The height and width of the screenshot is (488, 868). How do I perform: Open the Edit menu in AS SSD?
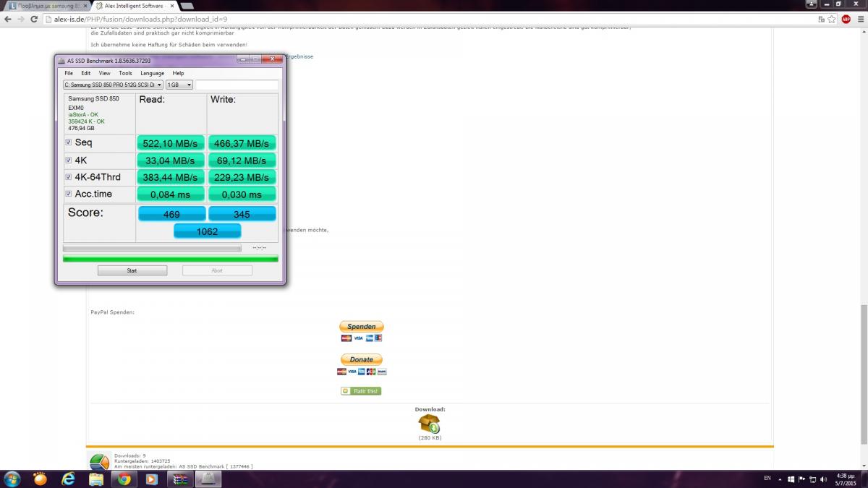pos(85,73)
